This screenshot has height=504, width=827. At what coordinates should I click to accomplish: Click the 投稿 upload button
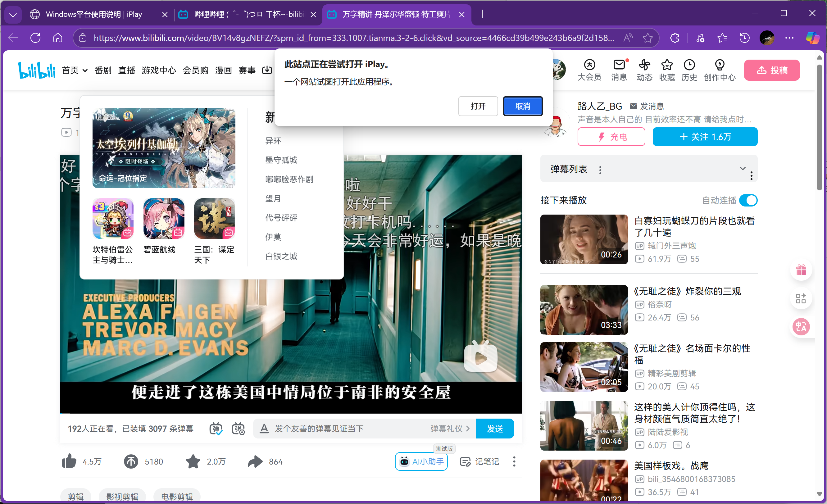pos(772,70)
